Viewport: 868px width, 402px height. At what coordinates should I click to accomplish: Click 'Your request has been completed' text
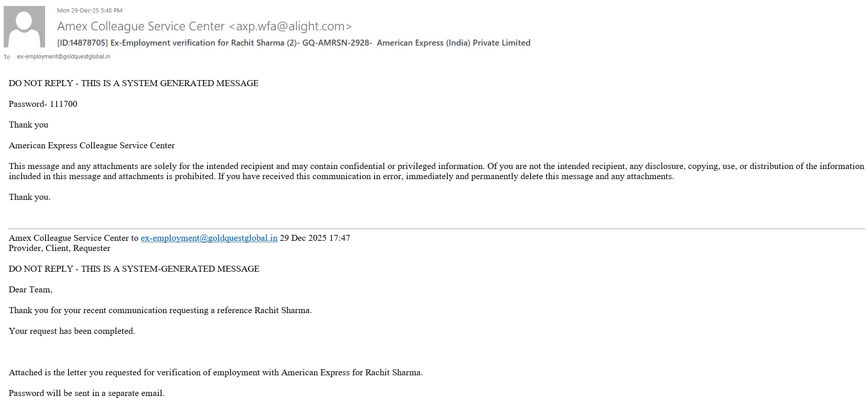[72, 331]
